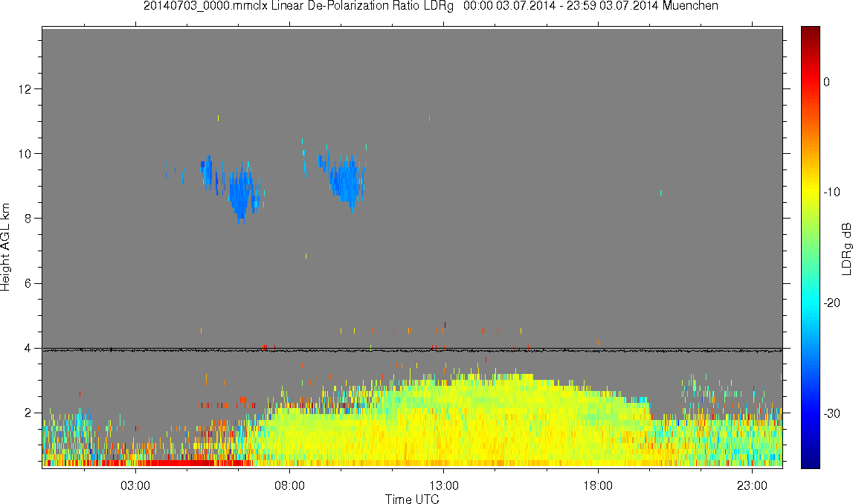
Task: Click the 'Time UTC' x-axis label
Action: (x=412, y=498)
